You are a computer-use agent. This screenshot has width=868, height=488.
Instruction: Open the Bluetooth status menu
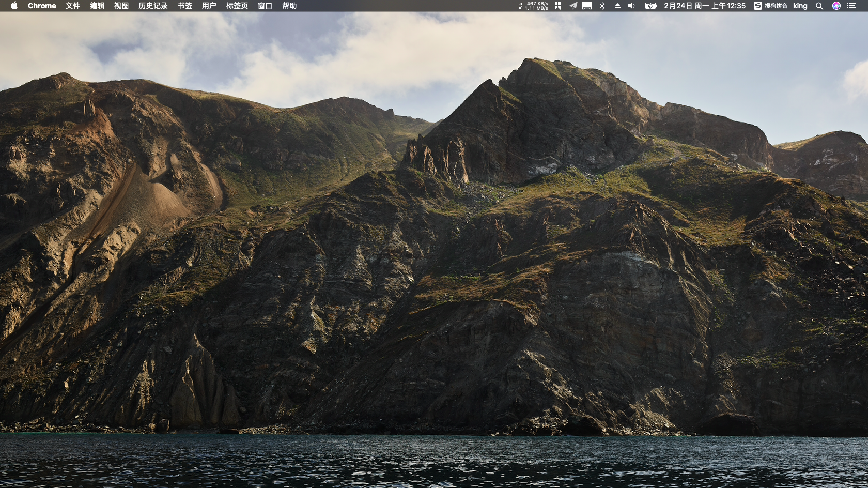pos(602,6)
